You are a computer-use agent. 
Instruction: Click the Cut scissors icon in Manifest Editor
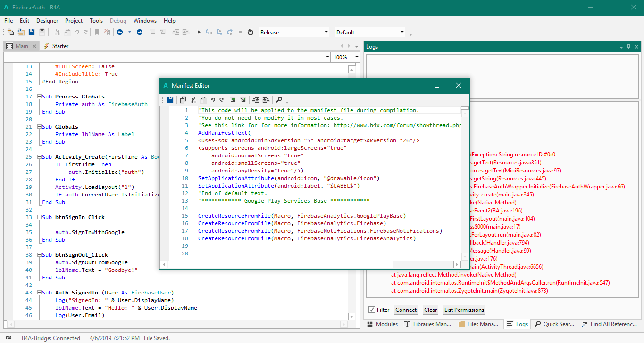(x=193, y=100)
